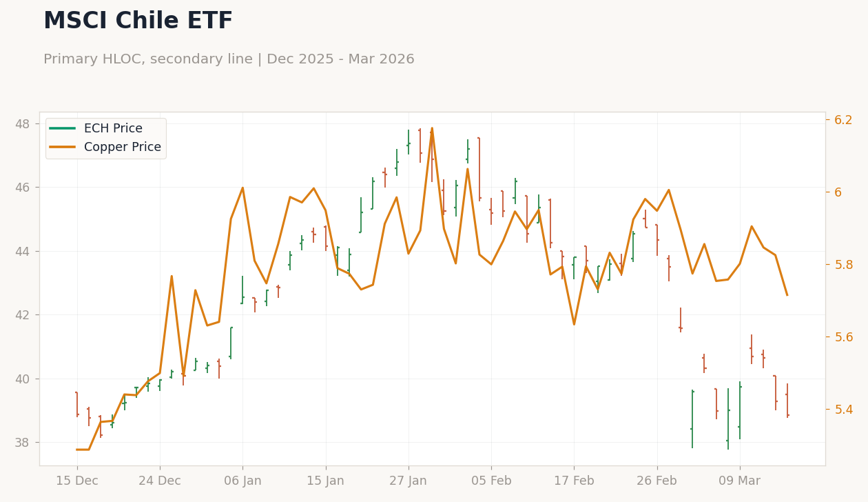The height and width of the screenshot is (502, 868).
Task: Select the ECH Price legend entry
Action: 96,128
